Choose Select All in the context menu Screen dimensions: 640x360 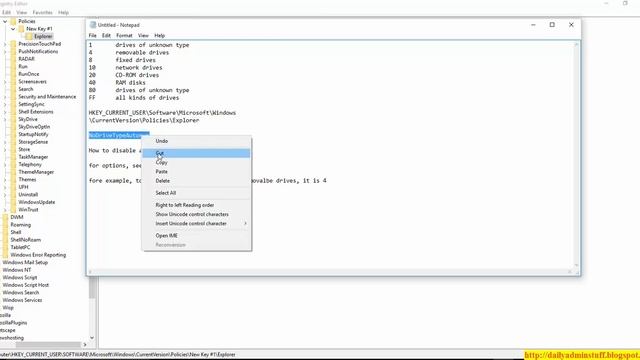196,193
